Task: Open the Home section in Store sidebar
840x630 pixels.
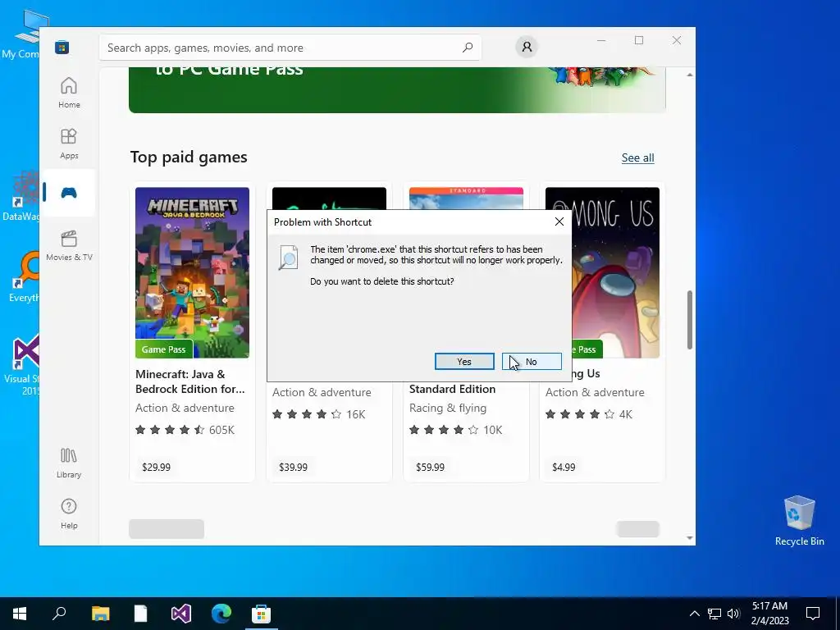Action: point(69,93)
